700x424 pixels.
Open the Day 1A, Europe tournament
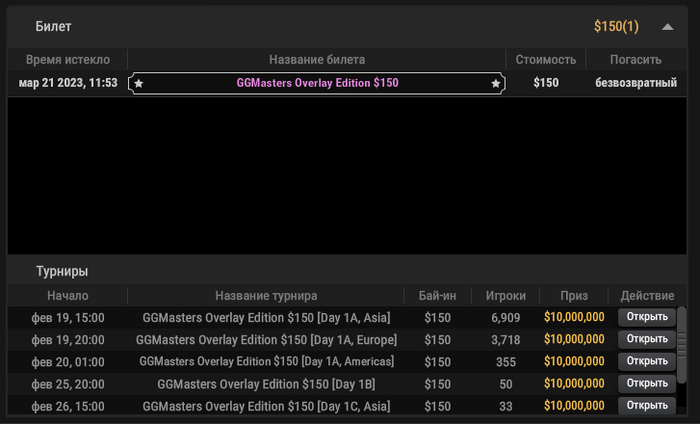[647, 339]
